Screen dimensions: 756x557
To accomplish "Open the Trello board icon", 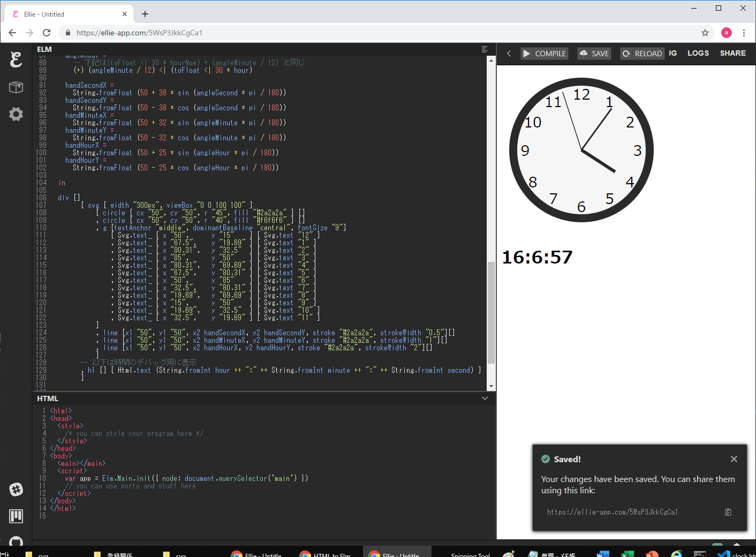I will [16, 516].
